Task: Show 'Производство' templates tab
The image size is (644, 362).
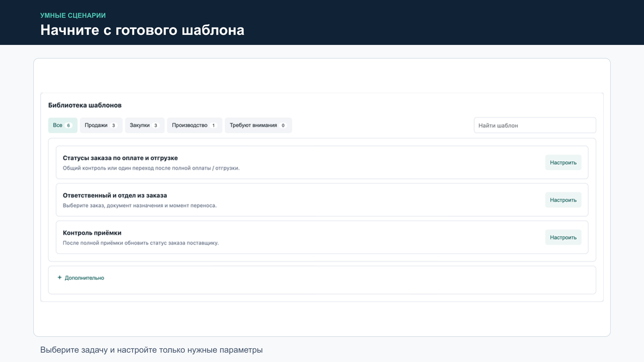Action: pyautogui.click(x=195, y=125)
